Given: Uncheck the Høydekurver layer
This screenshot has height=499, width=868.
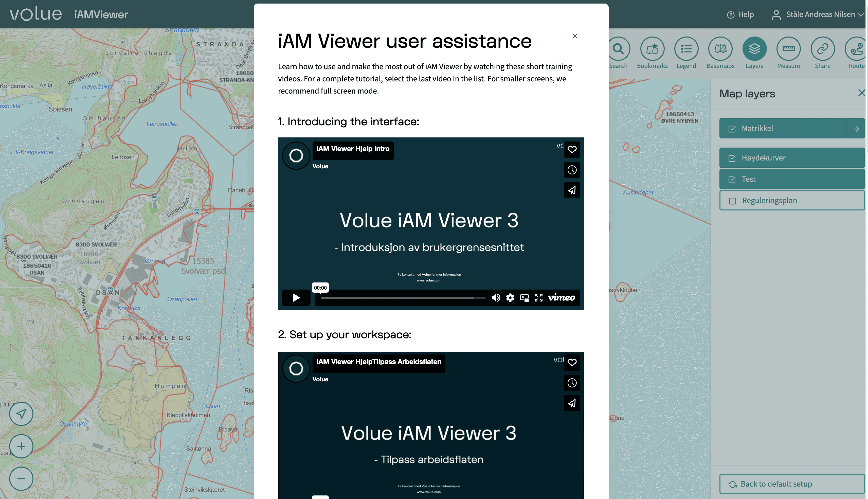Looking at the screenshot, I should pos(732,158).
